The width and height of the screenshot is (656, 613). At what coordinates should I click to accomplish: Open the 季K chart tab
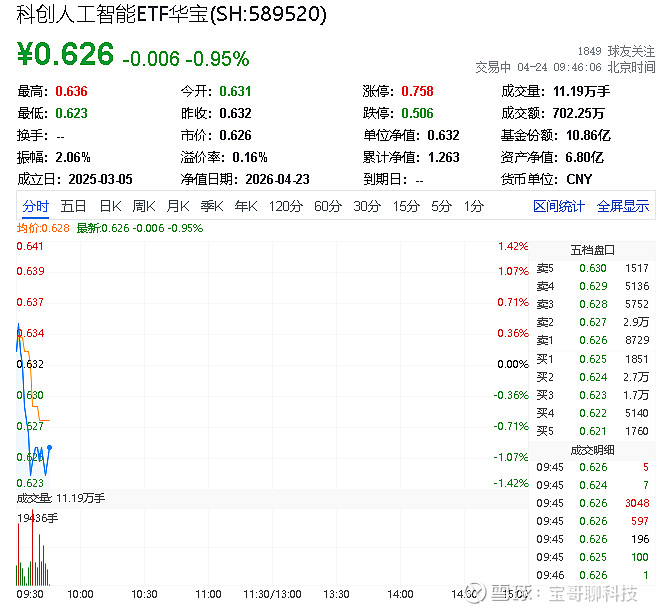pos(212,206)
